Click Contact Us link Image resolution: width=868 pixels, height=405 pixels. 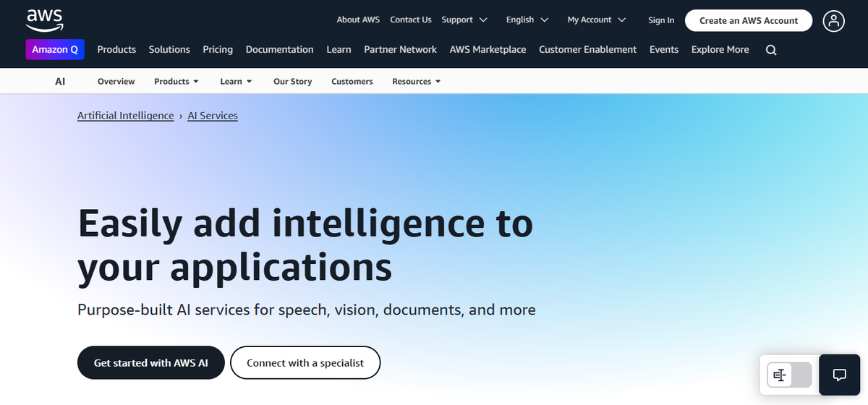(411, 20)
